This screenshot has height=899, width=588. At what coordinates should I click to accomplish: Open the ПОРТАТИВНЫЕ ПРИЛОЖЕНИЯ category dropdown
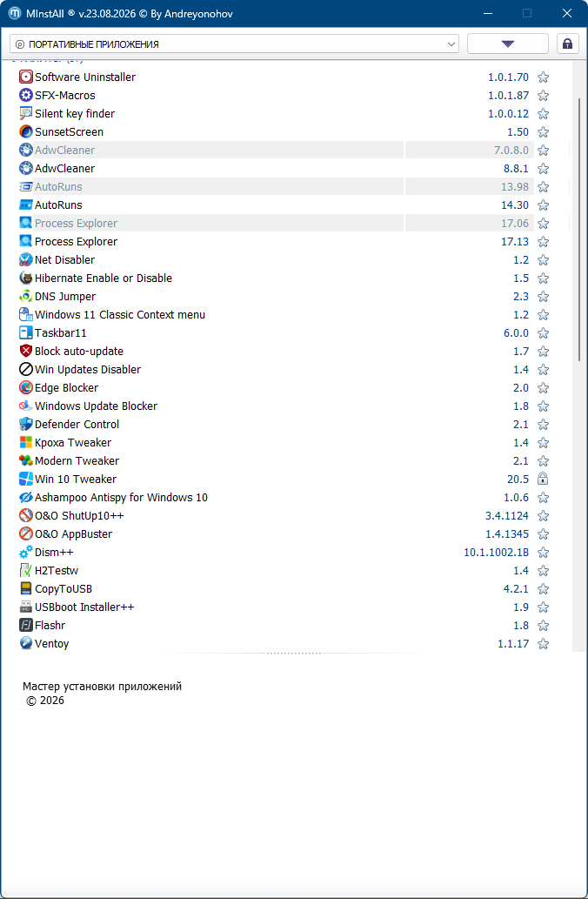(x=234, y=44)
